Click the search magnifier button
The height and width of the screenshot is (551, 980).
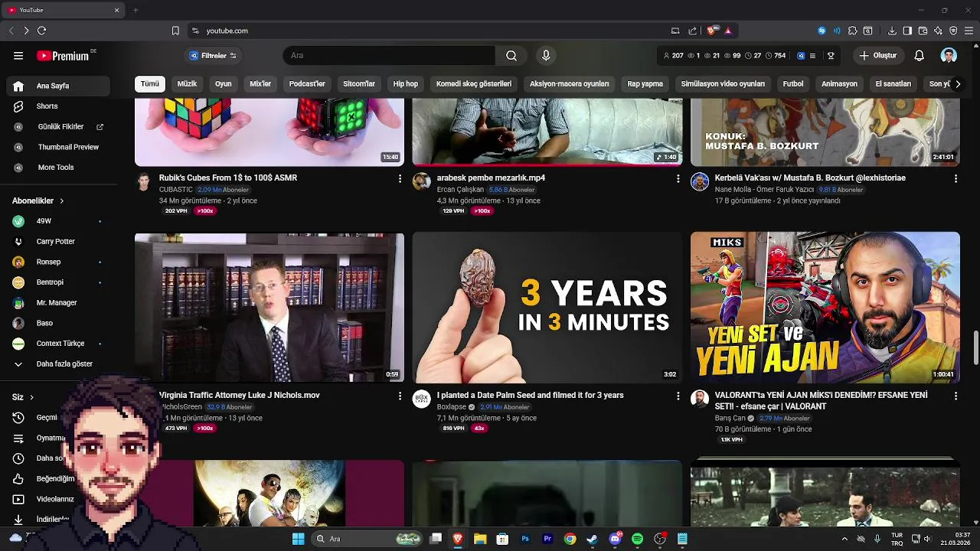[511, 55]
